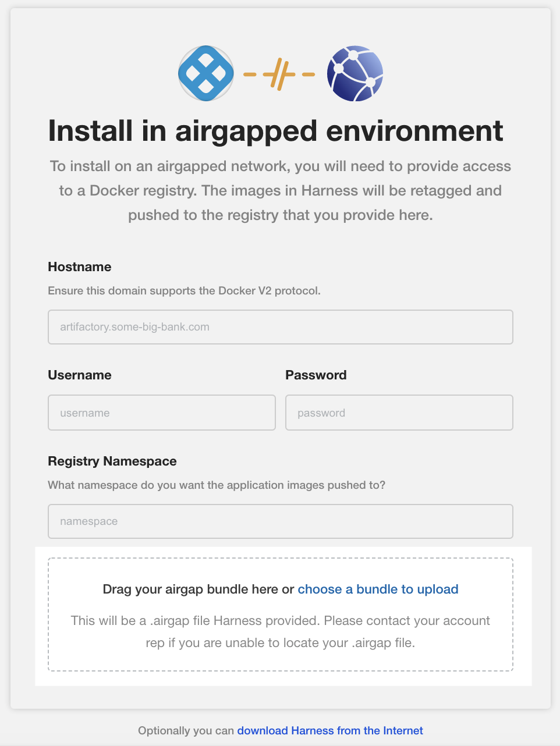The image size is (560, 746).
Task: Click the 'Username' label
Action: point(80,375)
